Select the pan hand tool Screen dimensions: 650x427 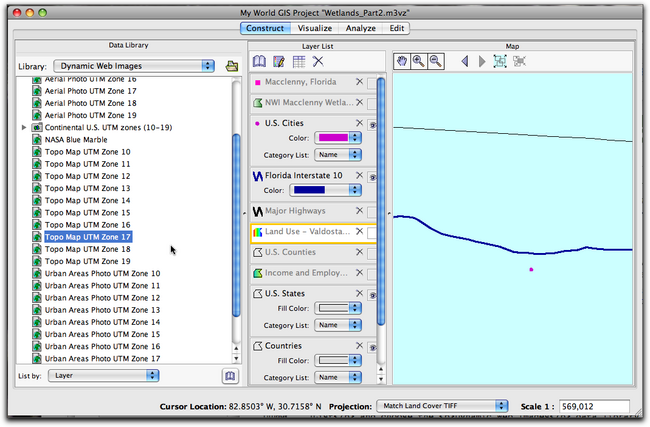pyautogui.click(x=400, y=62)
